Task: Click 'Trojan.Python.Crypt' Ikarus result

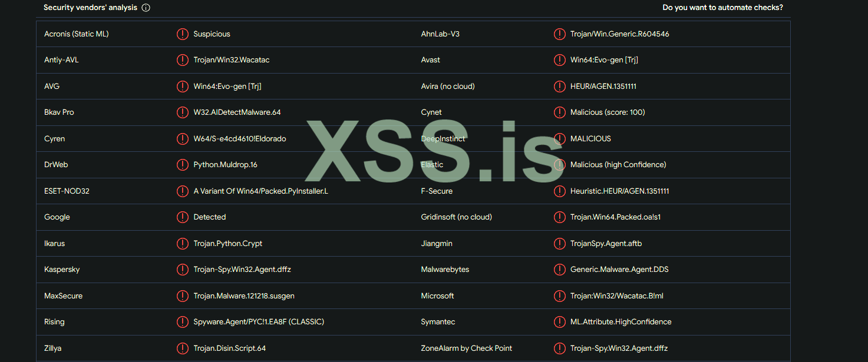Action: tap(228, 244)
